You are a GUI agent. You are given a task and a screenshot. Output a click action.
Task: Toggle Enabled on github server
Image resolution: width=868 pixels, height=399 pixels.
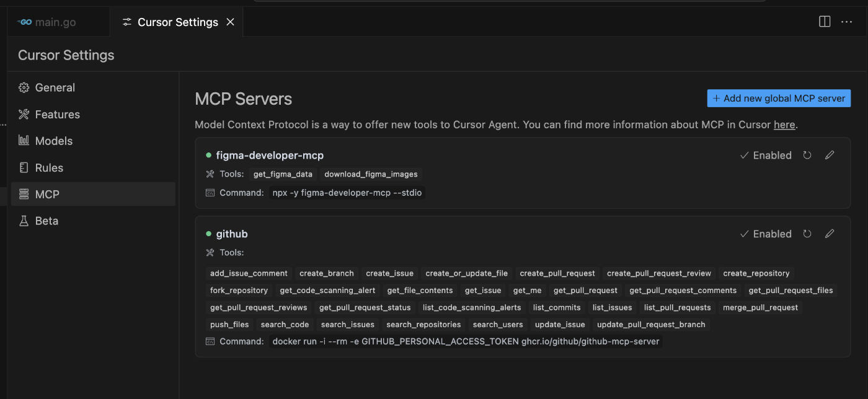point(766,234)
